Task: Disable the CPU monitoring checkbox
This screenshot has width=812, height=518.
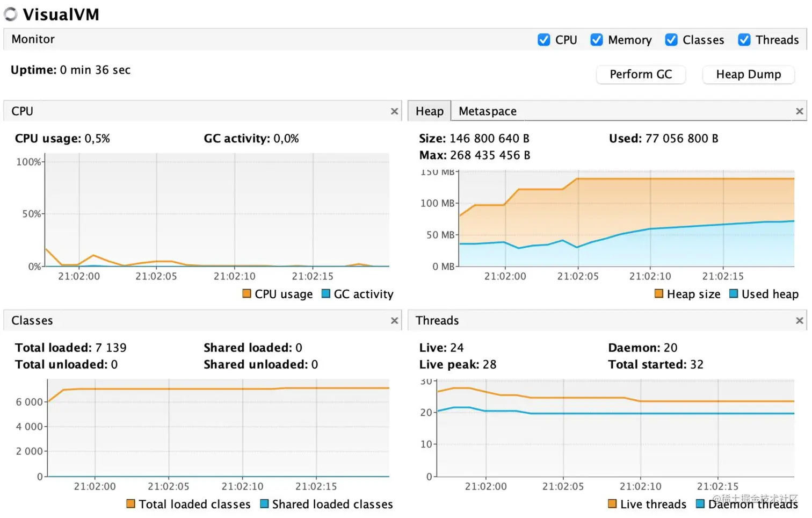Action: tap(544, 39)
